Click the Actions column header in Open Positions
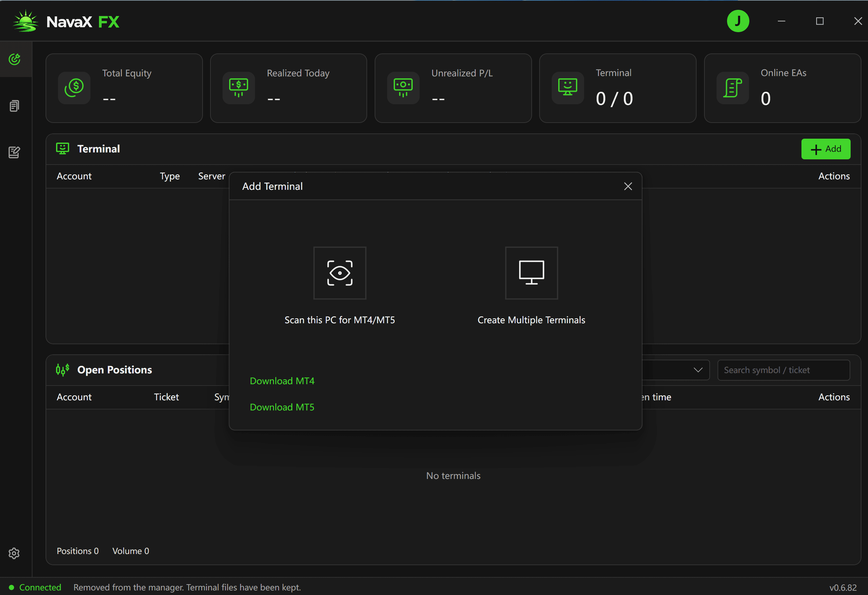This screenshot has width=868, height=595. (x=834, y=397)
